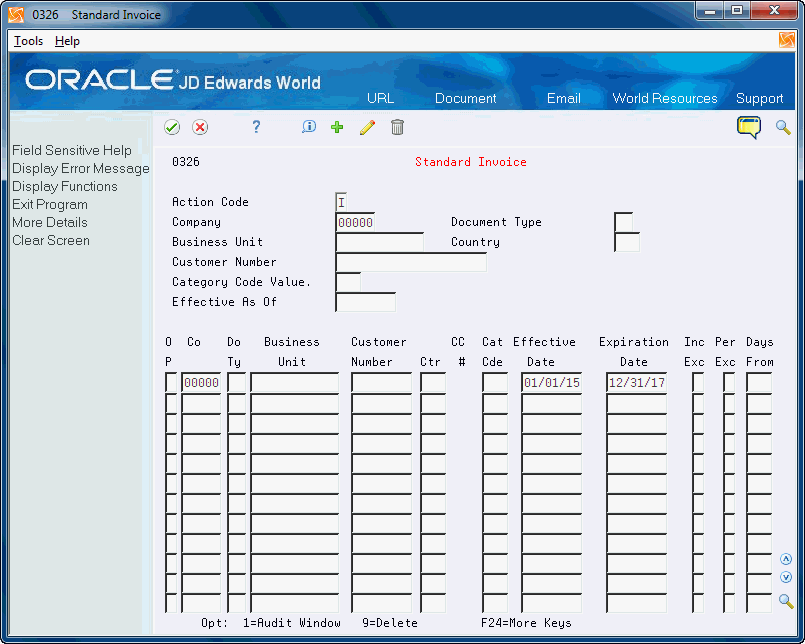Click first row Per Exc grid cell

(729, 383)
